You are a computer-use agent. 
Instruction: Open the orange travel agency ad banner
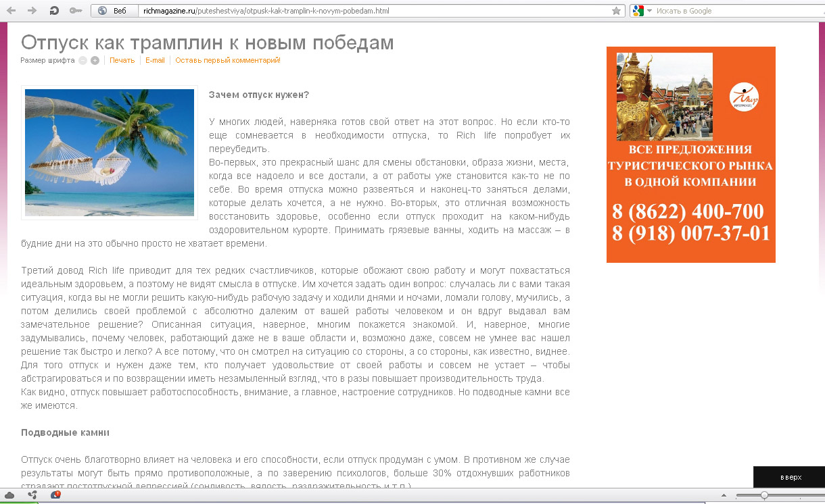[x=690, y=154]
